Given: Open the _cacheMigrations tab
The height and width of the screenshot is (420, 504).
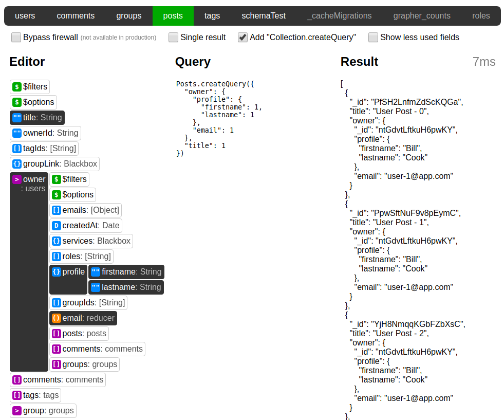Looking at the screenshot, I should click(x=340, y=16).
